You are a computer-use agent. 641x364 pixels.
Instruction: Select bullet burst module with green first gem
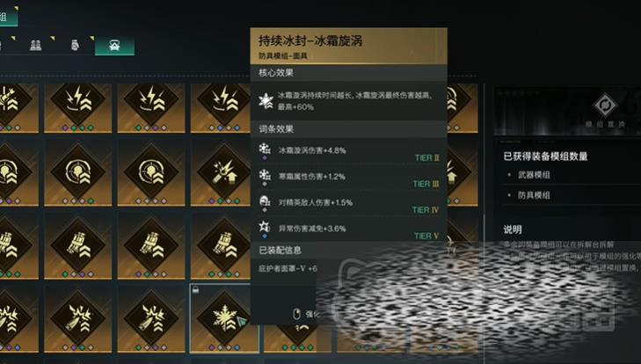pos(151,318)
